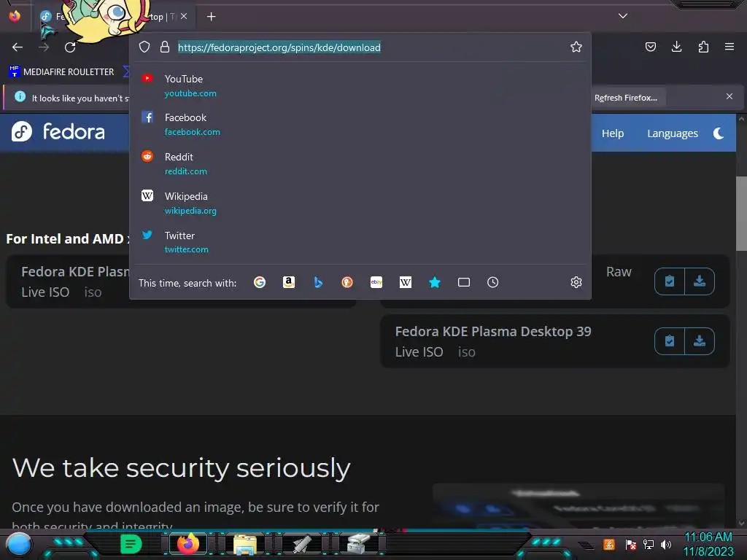Verify checksum for the Raw image
Screen dimensions: 747x560
click(670, 281)
